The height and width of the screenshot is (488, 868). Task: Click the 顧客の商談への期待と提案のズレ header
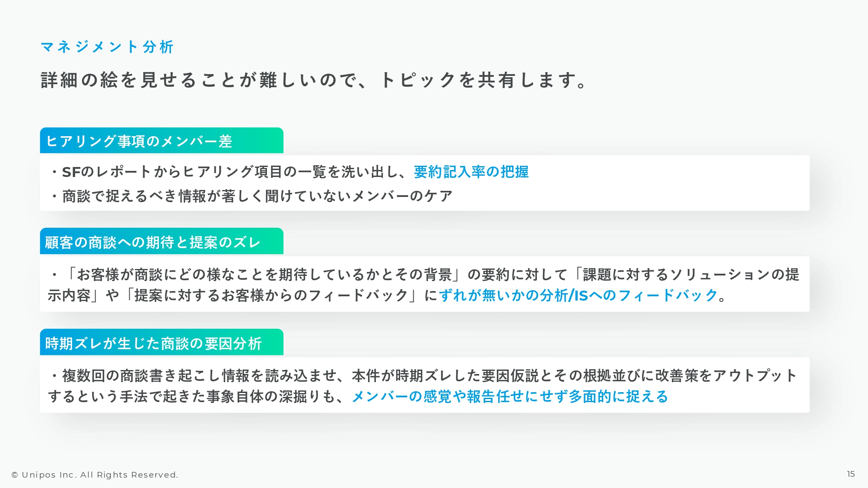pos(152,242)
